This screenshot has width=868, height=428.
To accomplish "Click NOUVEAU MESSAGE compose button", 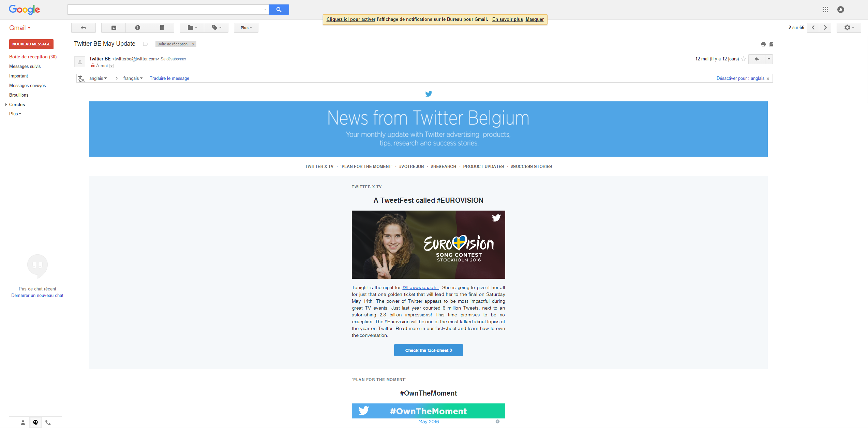I will pos(31,44).
